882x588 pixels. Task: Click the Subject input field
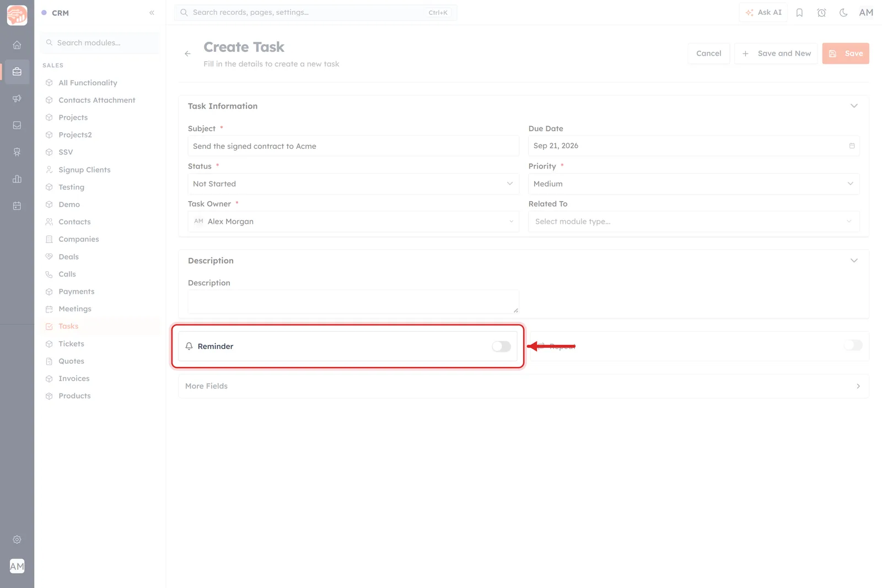(353, 146)
